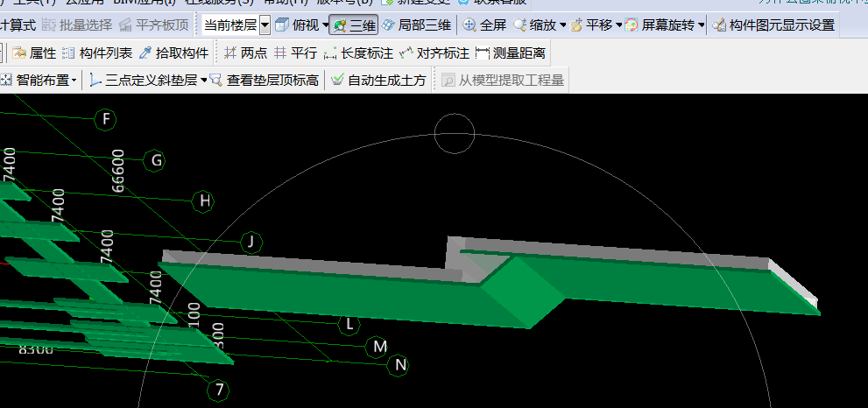
Task: Click the small circle handle on rotation orbit
Action: [x=455, y=133]
